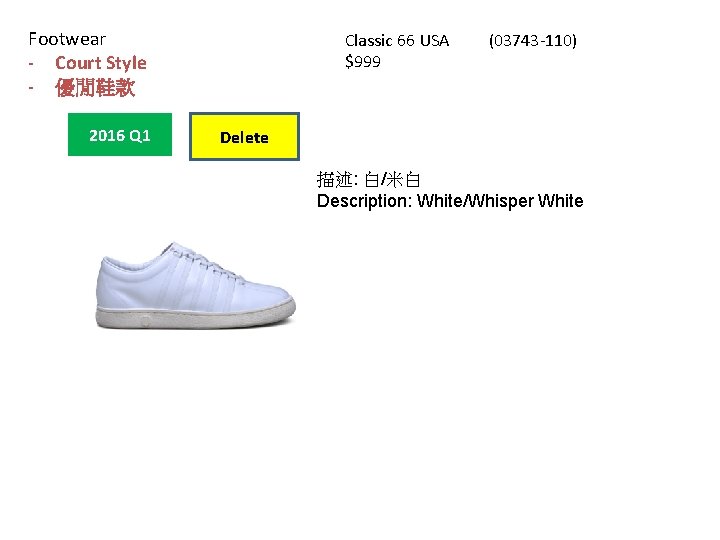
Task: Select the red Chinese text 優閒鞋款
Action: 95,87
